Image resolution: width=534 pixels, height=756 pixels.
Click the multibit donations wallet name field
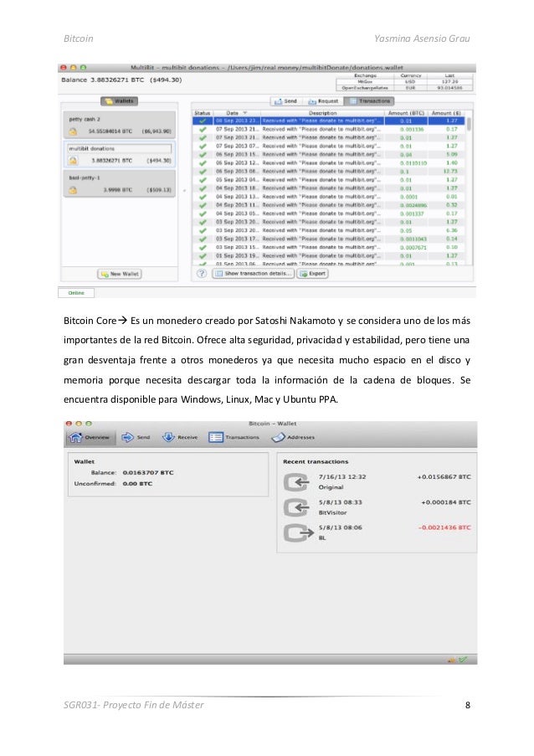pyautogui.click(x=119, y=148)
